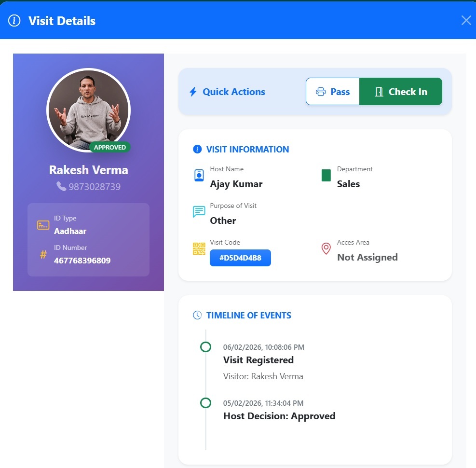This screenshot has height=468, width=476.
Task: Close the Visit Details dialog
Action: click(x=466, y=20)
